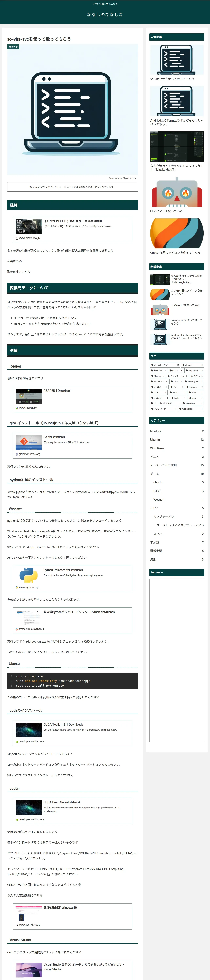Screen dimensions: 210x980
Task: Open the 未分類 category
Action: 177,542
